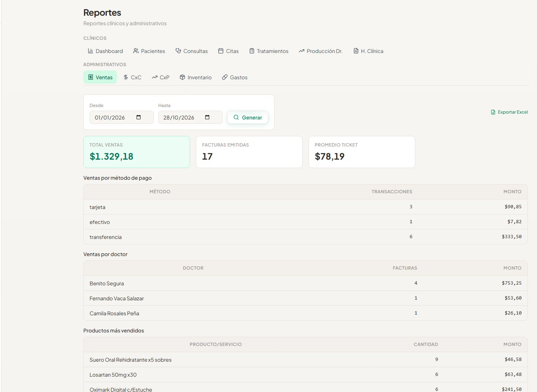Select the efectivo payment method row
This screenshot has width=537, height=392.
pyautogui.click(x=306, y=222)
